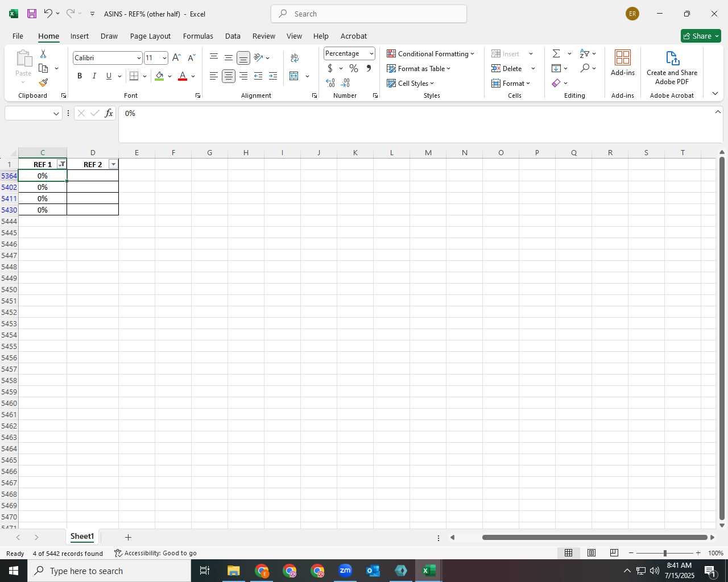Screen dimensions: 728x582
Task: Expand Conditional Formatting menu
Action: (430, 53)
